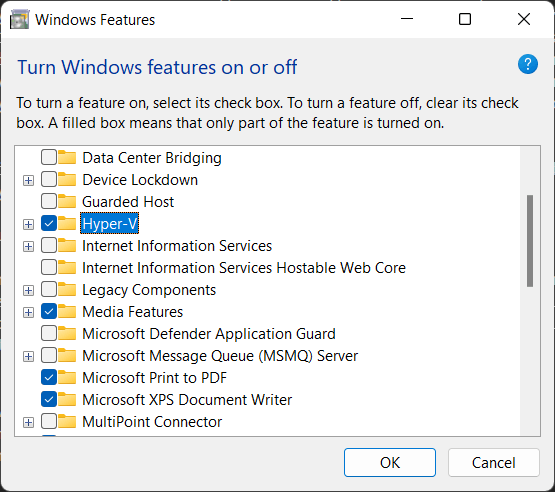The width and height of the screenshot is (555, 492).
Task: Click the OK button
Action: 390,463
